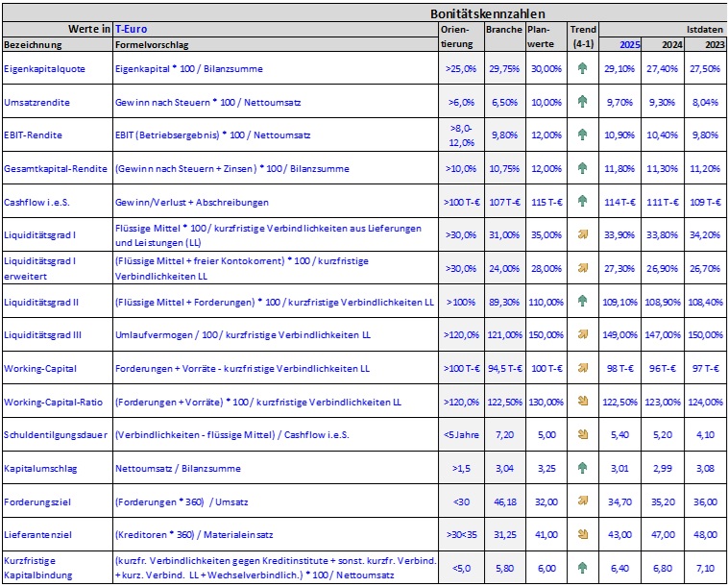Click the trend arrow in the Umsatzrendite row

(x=583, y=102)
